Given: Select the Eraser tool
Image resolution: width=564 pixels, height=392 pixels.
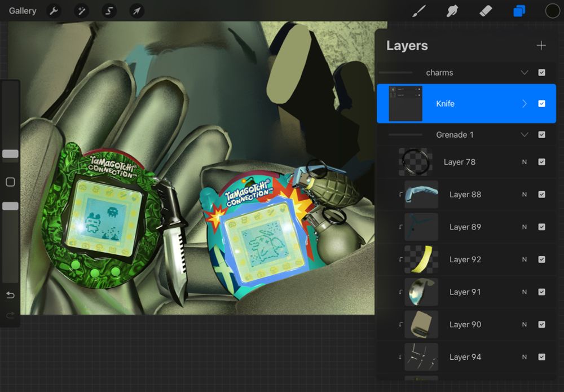Looking at the screenshot, I should point(486,11).
